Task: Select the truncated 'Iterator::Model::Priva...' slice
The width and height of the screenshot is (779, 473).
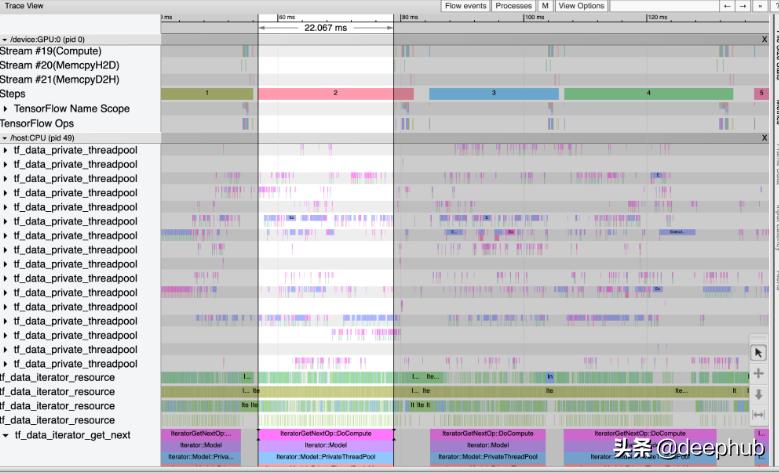Action: click(201, 457)
